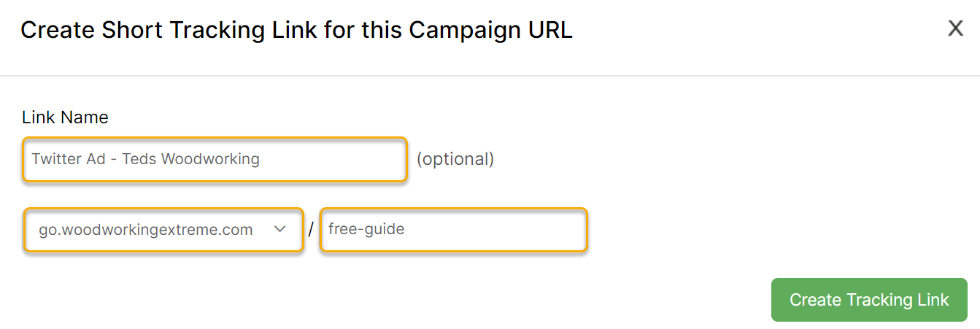Open the go.woodworkingextreme.com domain dropdown

163,230
